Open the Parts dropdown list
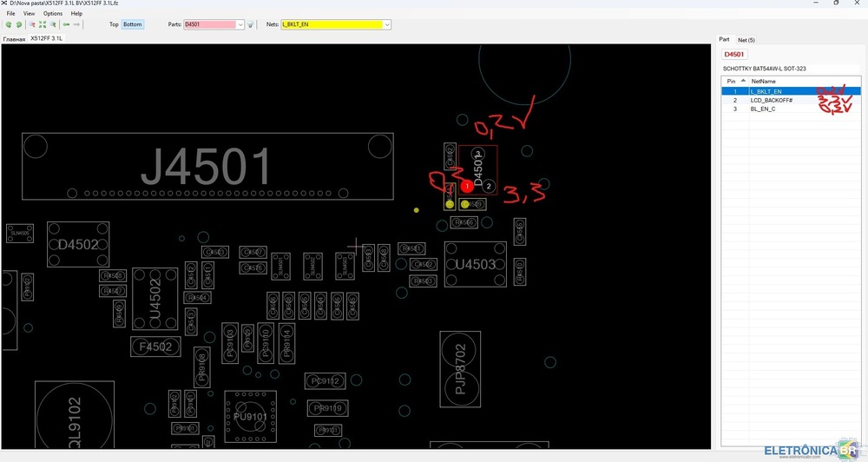Viewport: 868px width, 462px height. tap(240, 24)
